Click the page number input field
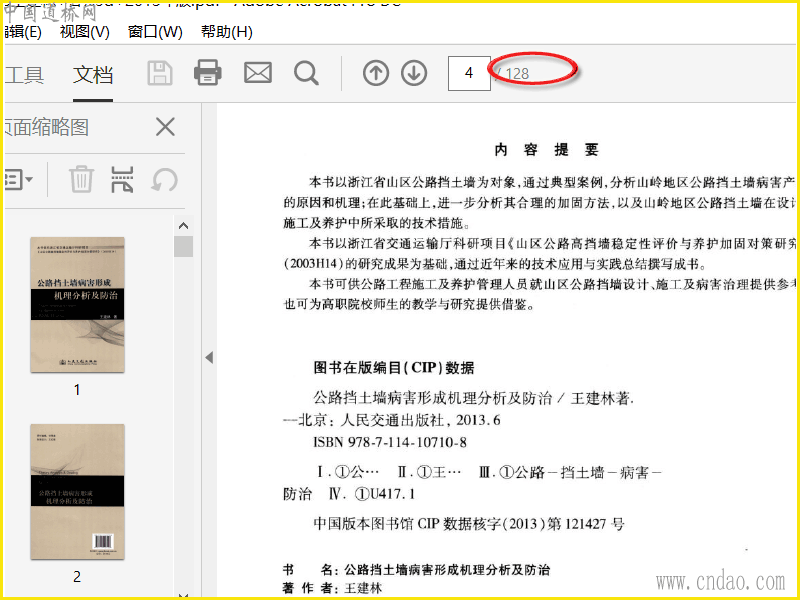The height and width of the screenshot is (600, 800). click(469, 73)
